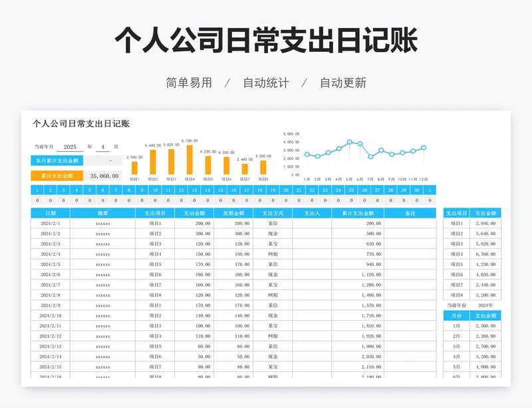Select the date cell 2024/2/15
Screen dimensions: 532x408
pyautogui.click(x=51, y=367)
